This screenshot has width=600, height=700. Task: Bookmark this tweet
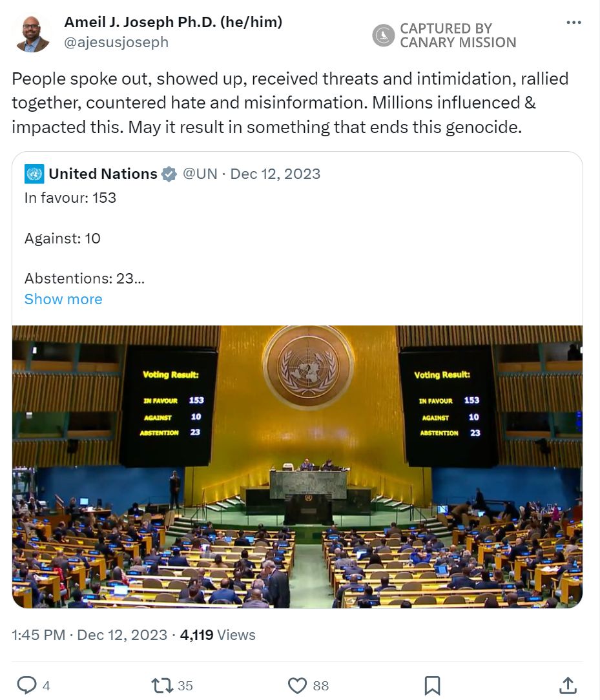(432, 685)
